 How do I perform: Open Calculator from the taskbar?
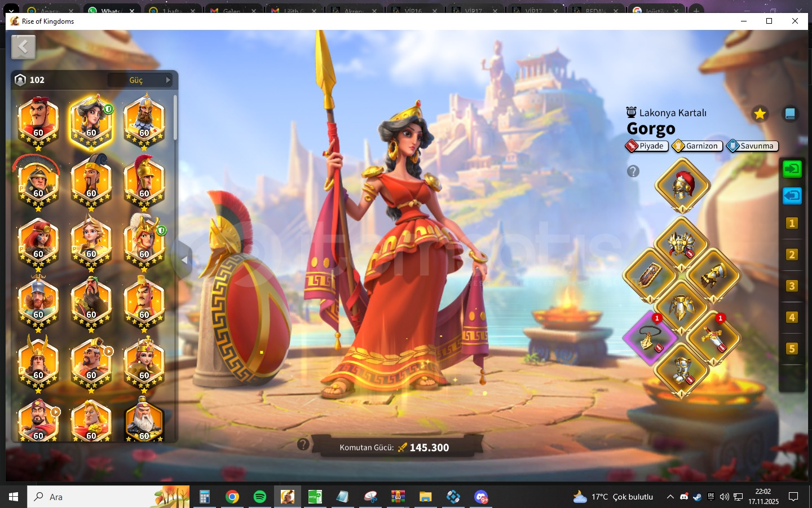click(205, 497)
